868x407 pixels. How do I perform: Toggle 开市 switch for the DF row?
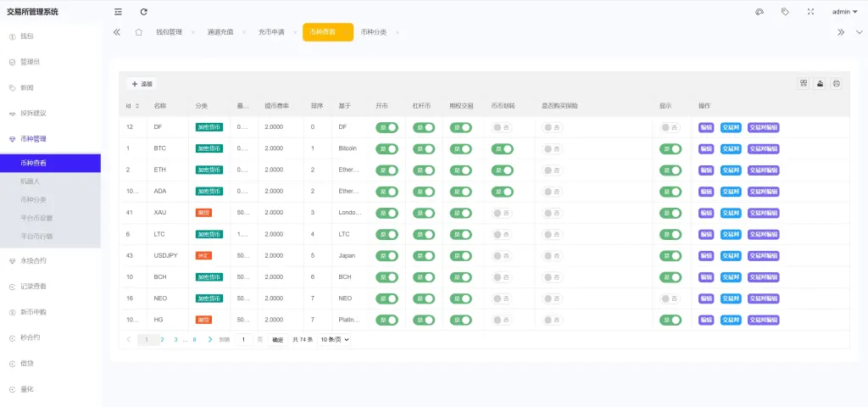(x=387, y=127)
